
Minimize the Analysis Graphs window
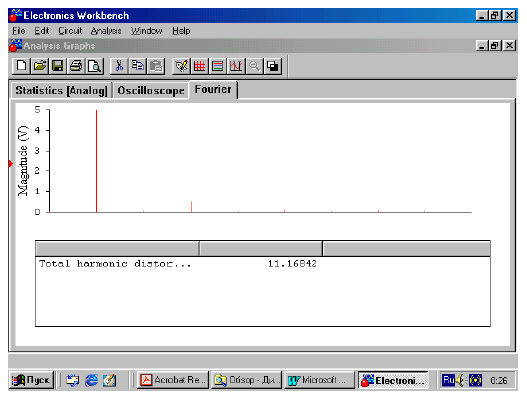pos(482,45)
